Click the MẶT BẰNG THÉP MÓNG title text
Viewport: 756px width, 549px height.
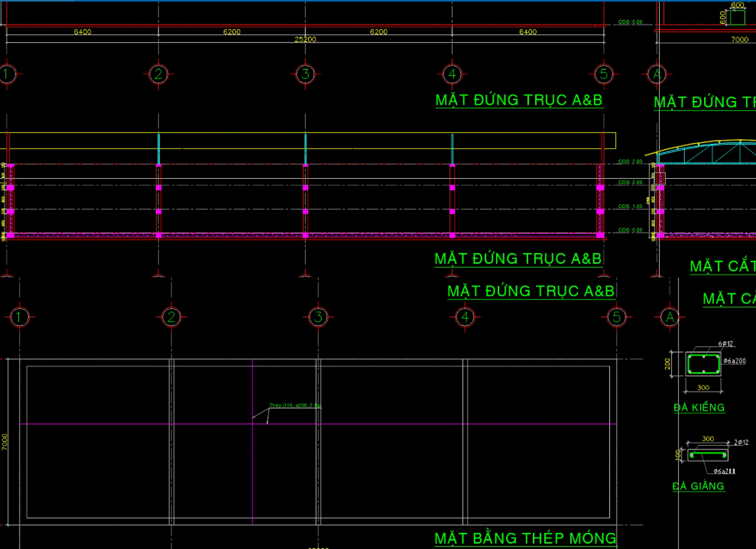pos(525,538)
